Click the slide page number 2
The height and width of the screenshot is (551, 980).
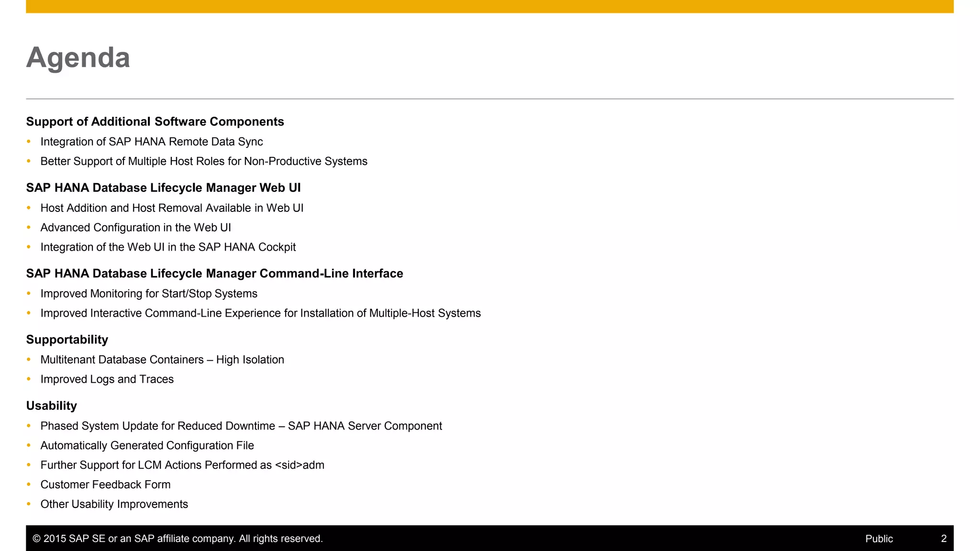pos(944,539)
